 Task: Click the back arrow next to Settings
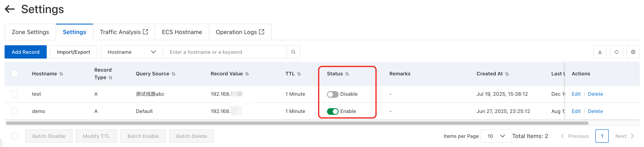10,9
